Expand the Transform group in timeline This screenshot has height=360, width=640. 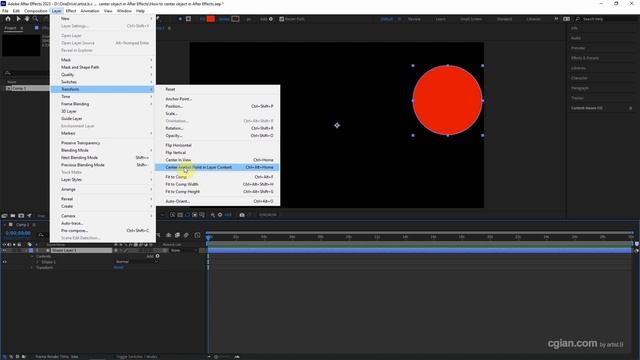pos(32,268)
